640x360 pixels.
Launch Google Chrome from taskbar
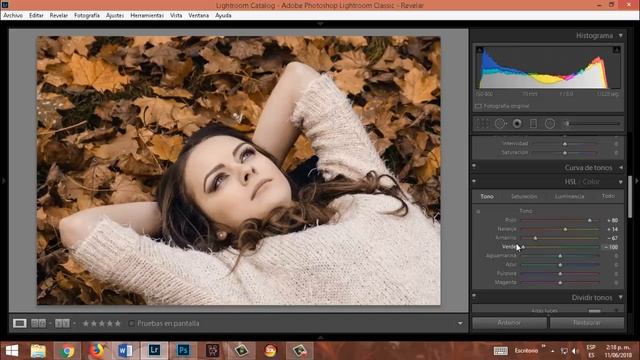pyautogui.click(x=68, y=351)
